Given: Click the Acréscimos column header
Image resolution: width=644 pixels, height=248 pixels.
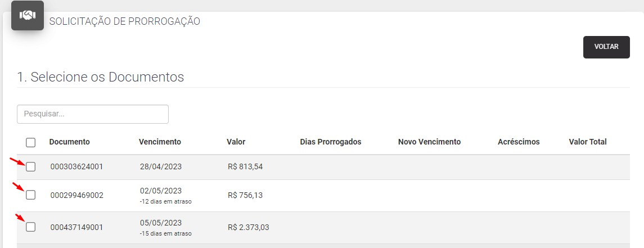Looking at the screenshot, I should (519, 142).
